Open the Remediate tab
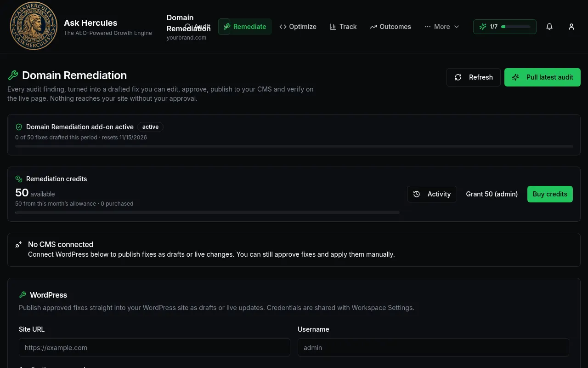This screenshot has height=368, width=588. point(245,27)
